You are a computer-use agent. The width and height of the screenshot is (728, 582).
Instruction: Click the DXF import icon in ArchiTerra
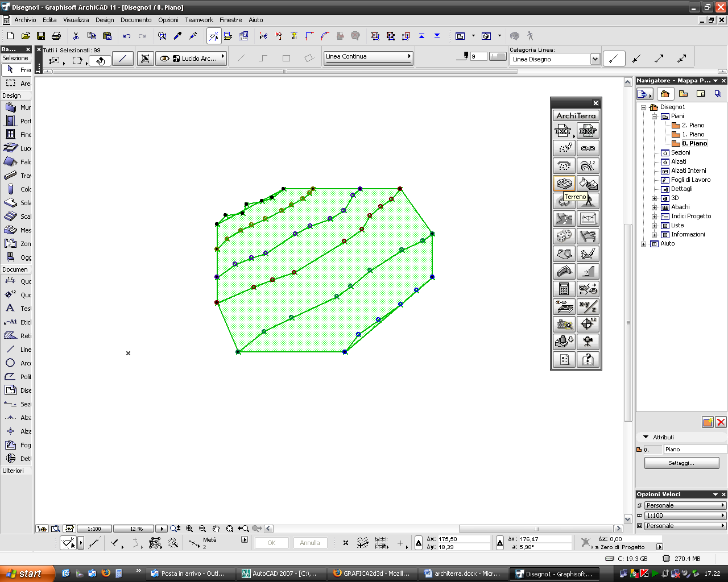point(588,131)
